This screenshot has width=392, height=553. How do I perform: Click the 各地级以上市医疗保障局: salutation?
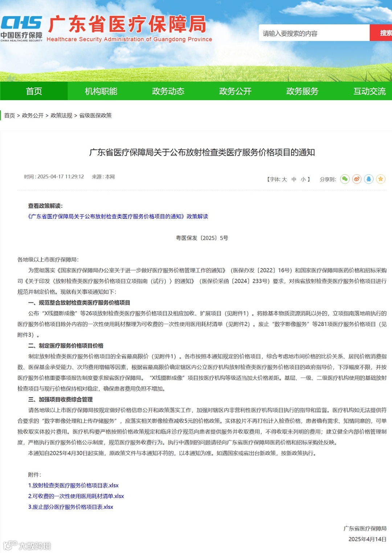[x=48, y=259]
